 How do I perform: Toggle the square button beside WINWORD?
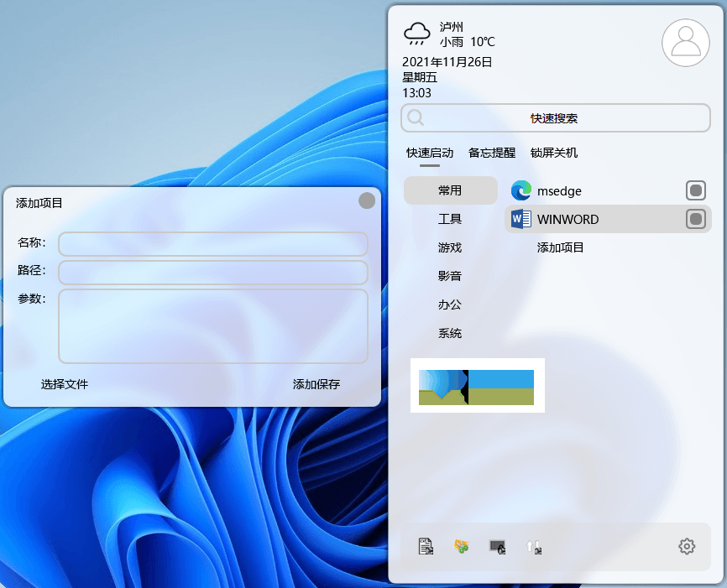click(696, 220)
